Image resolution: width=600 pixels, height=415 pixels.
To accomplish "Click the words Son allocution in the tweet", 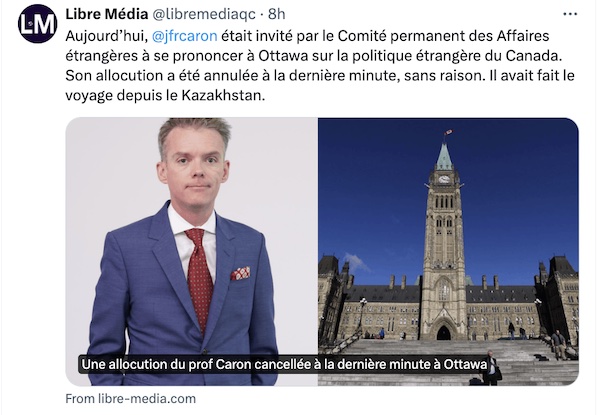I will click(114, 75).
